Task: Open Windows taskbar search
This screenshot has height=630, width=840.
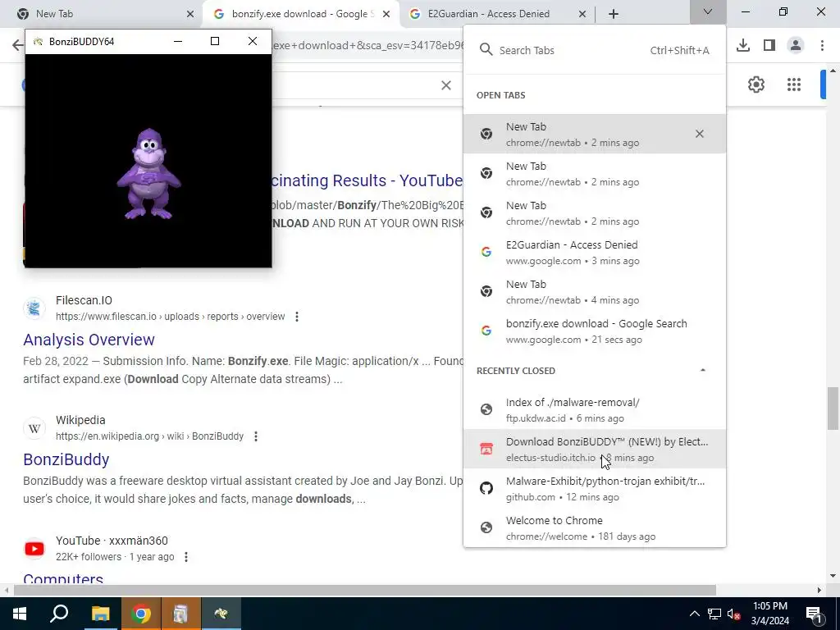Action: 59,614
